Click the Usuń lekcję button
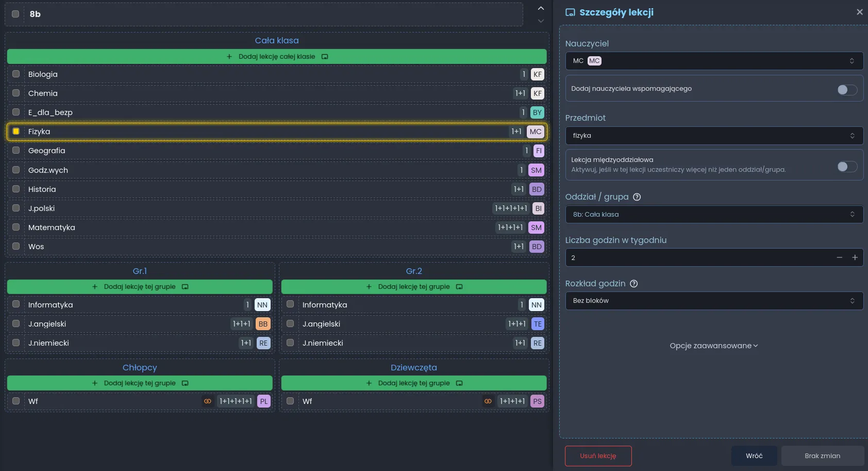Viewport: 868px width, 471px height. [598, 456]
